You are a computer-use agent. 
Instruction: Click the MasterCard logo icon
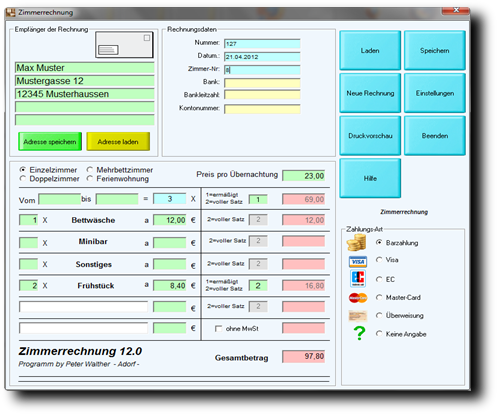click(x=358, y=298)
